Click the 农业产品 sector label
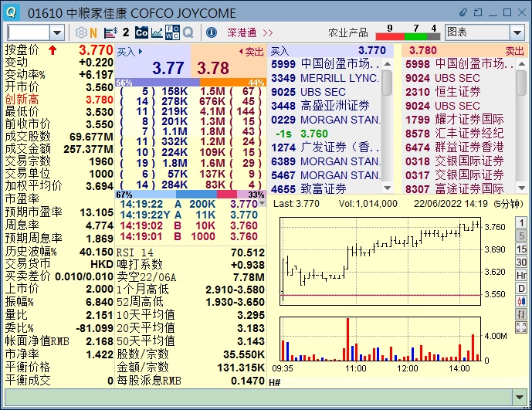The height and width of the screenshot is (410, 532). click(x=348, y=32)
